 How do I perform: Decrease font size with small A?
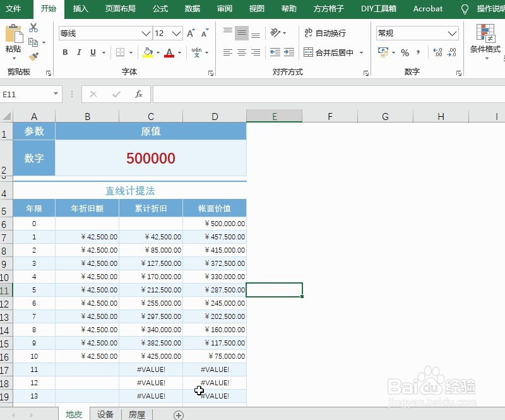tap(205, 33)
